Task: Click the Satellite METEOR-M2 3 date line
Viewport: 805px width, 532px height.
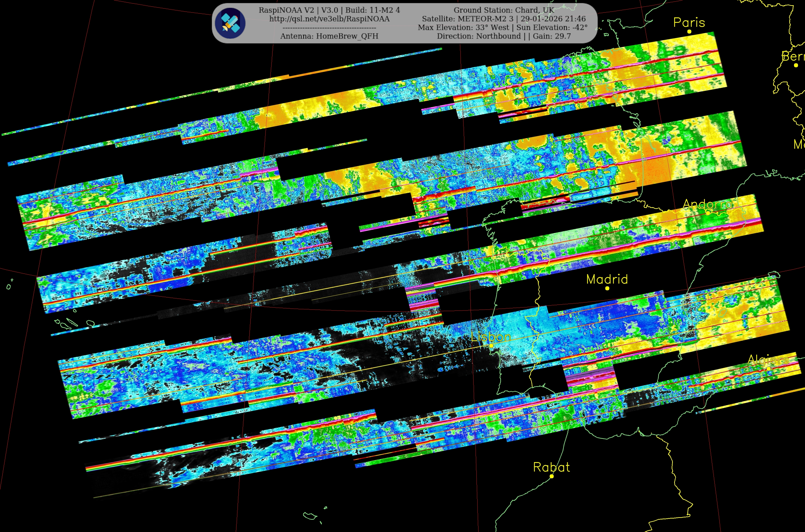Action: coord(504,19)
